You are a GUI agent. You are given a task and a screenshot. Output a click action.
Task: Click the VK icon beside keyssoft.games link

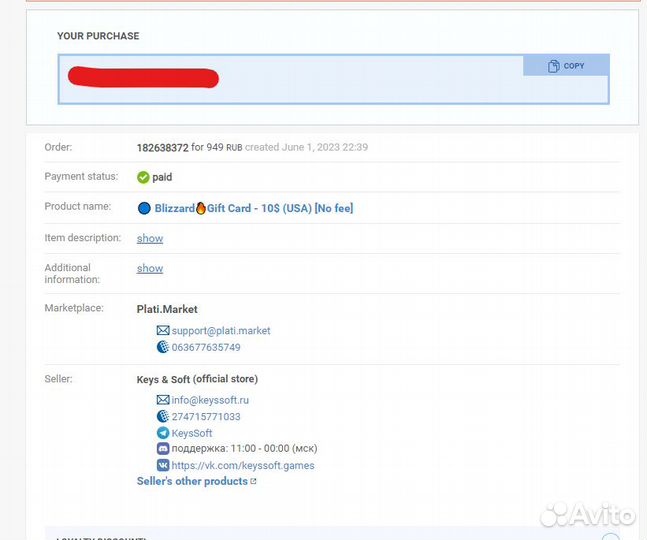click(163, 465)
